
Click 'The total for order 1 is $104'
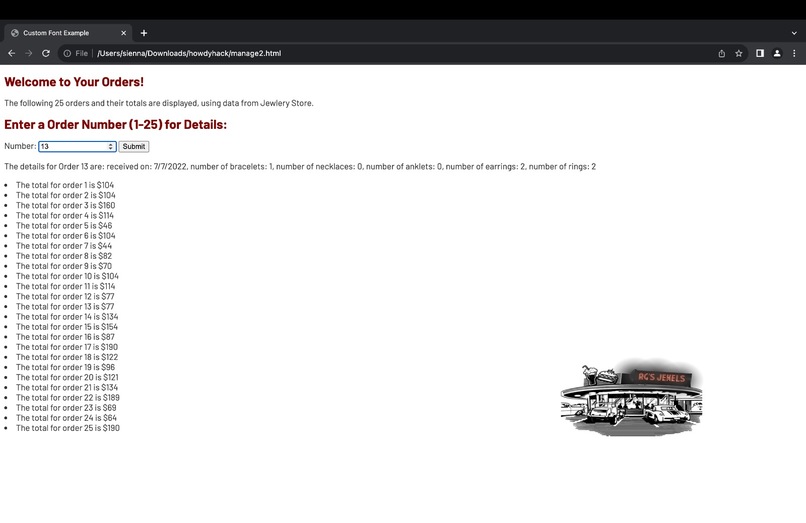(65, 185)
